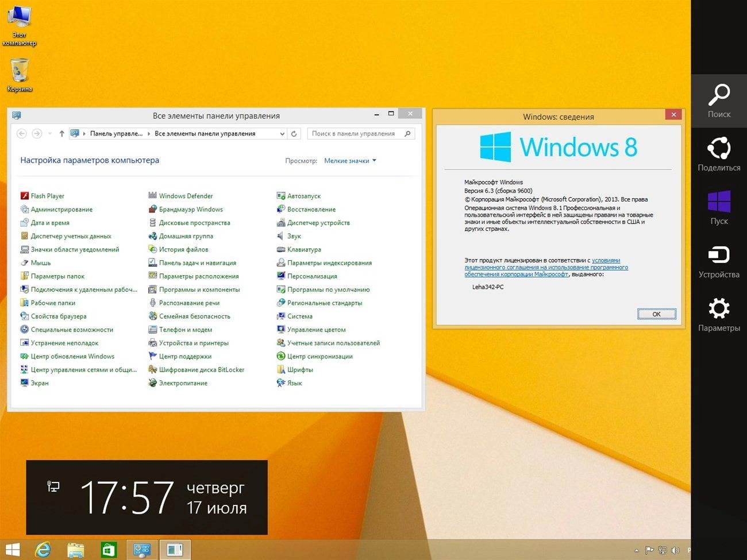Open Устройства и принтеры item
Image resolution: width=747 pixels, height=560 pixels.
(x=188, y=343)
